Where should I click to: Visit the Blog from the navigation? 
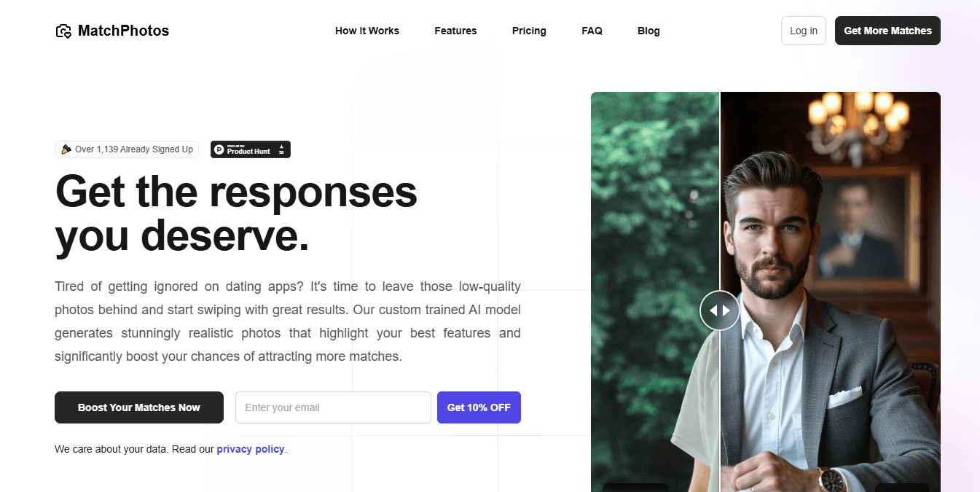pyautogui.click(x=648, y=31)
